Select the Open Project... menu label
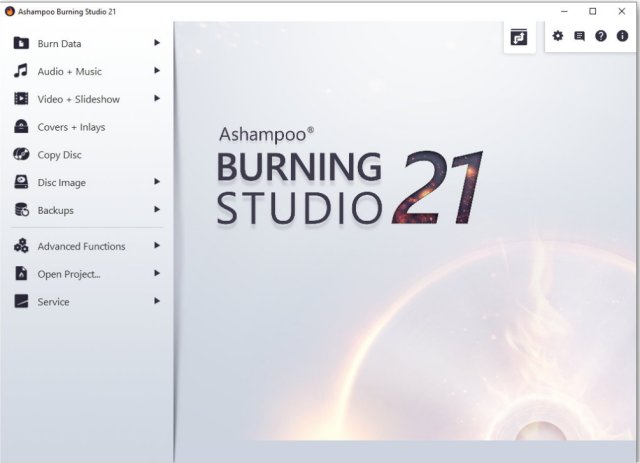This screenshot has width=640, height=463. pyautogui.click(x=69, y=274)
